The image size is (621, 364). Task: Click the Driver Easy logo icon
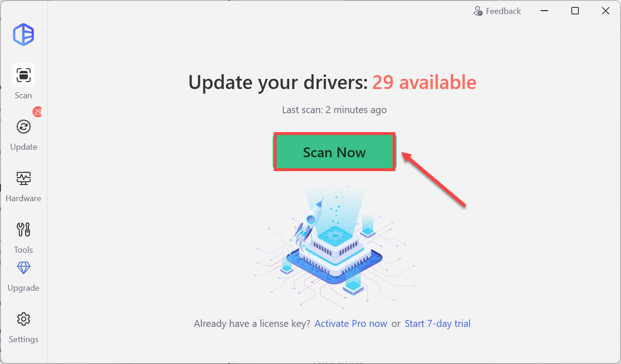(x=23, y=34)
